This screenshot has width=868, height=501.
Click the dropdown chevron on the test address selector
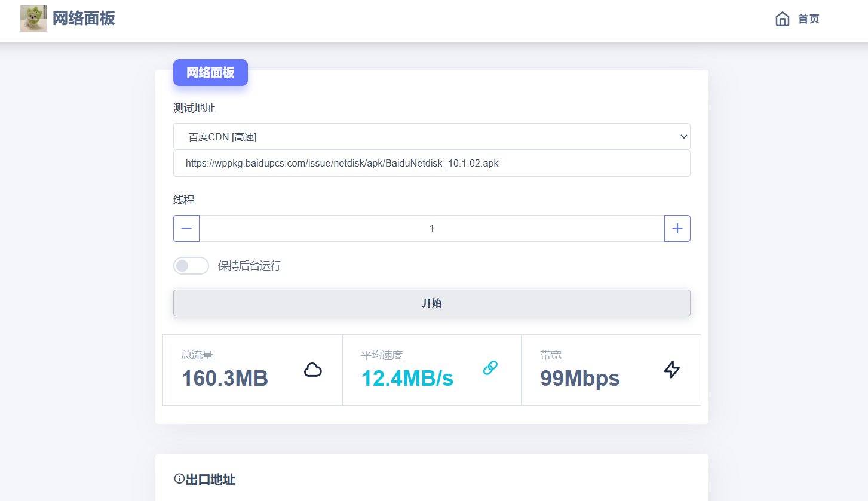[683, 136]
